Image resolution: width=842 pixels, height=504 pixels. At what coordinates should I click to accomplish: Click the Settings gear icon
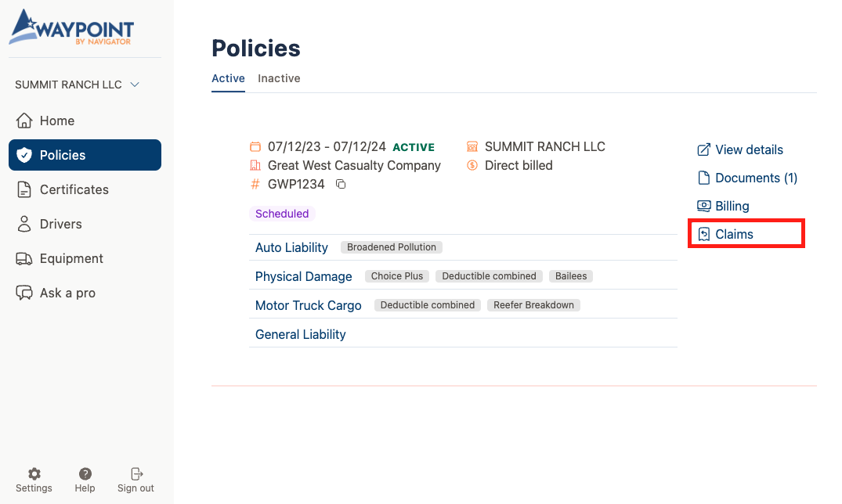tap(34, 473)
